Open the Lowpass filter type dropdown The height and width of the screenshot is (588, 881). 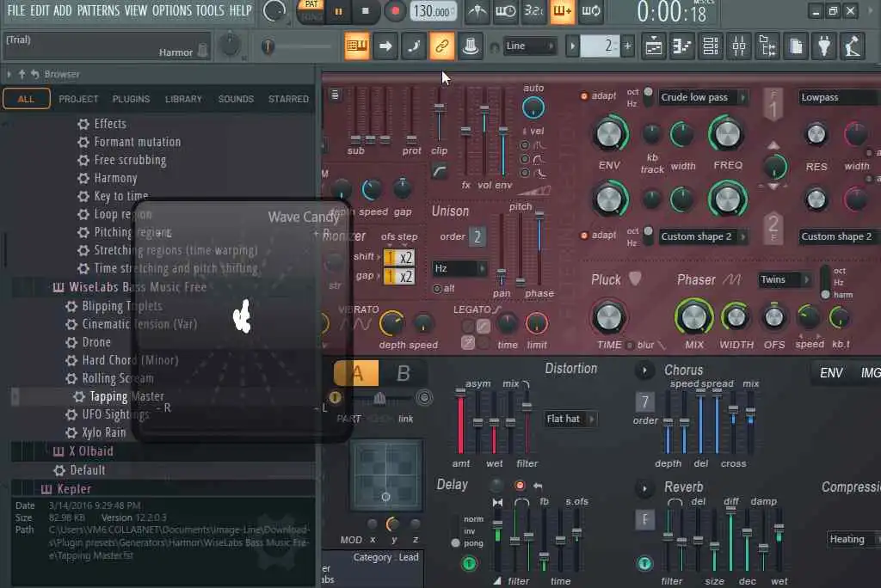point(840,97)
